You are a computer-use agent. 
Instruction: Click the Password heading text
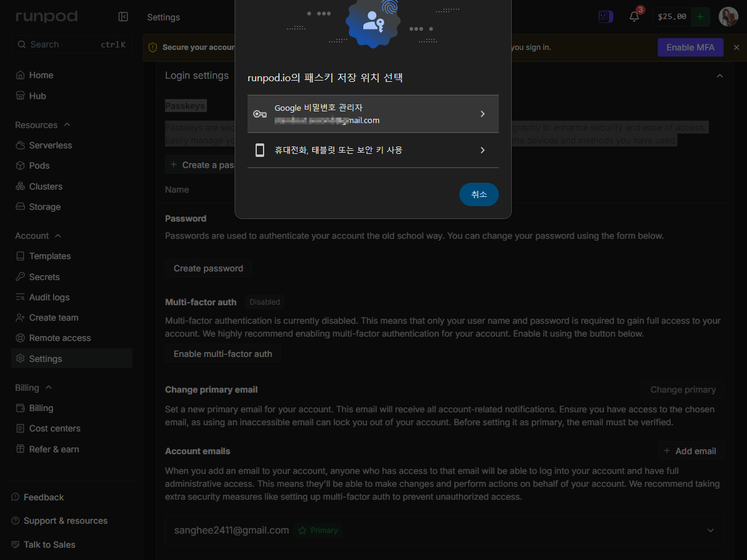coord(185,218)
